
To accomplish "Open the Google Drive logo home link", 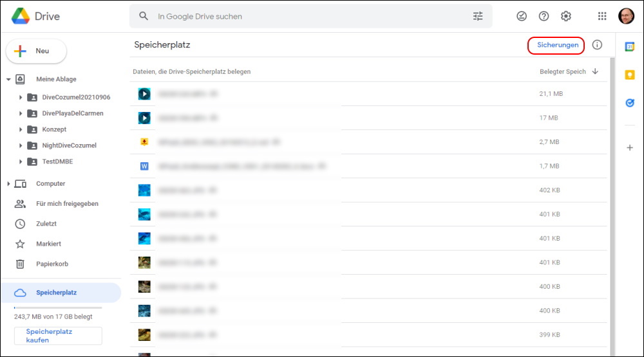I will click(x=35, y=17).
